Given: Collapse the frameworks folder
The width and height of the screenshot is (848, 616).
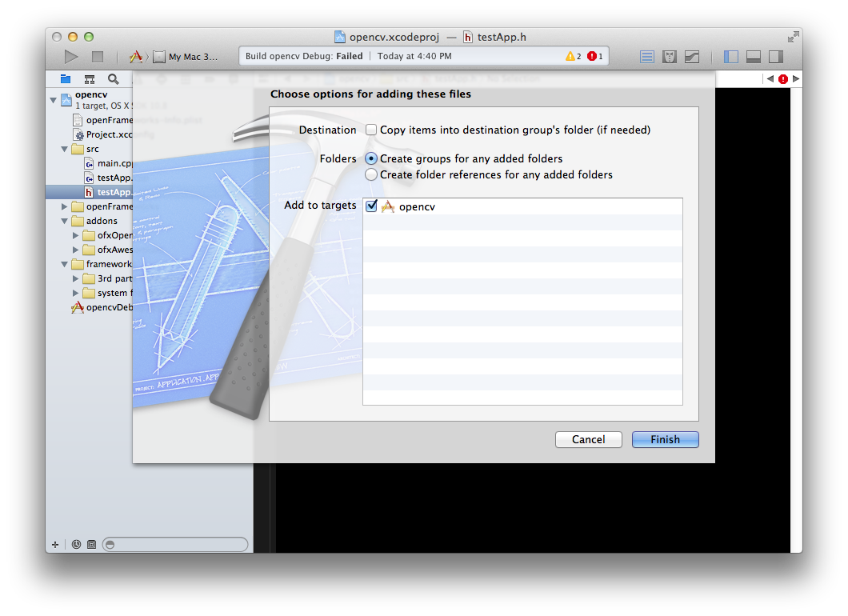Looking at the screenshot, I should [x=64, y=264].
